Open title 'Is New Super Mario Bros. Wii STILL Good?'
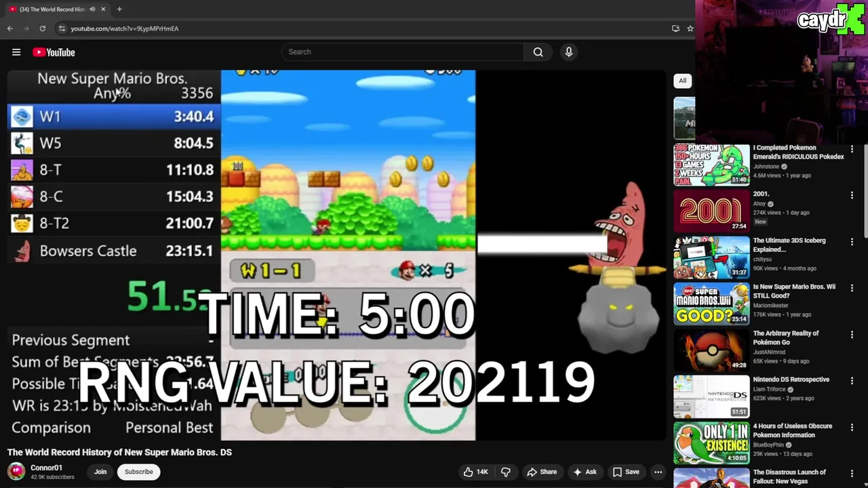868x488 pixels. click(794, 291)
